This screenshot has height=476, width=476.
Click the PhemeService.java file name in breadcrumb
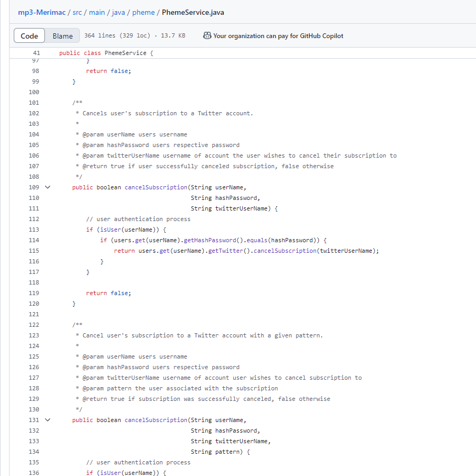click(x=193, y=13)
